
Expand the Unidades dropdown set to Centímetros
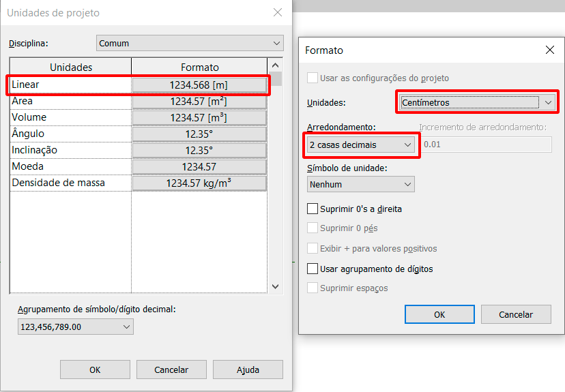pos(478,102)
